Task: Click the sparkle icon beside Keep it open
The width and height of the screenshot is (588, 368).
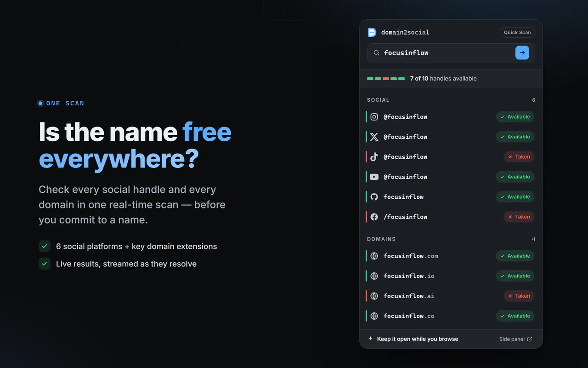Action: point(371,339)
